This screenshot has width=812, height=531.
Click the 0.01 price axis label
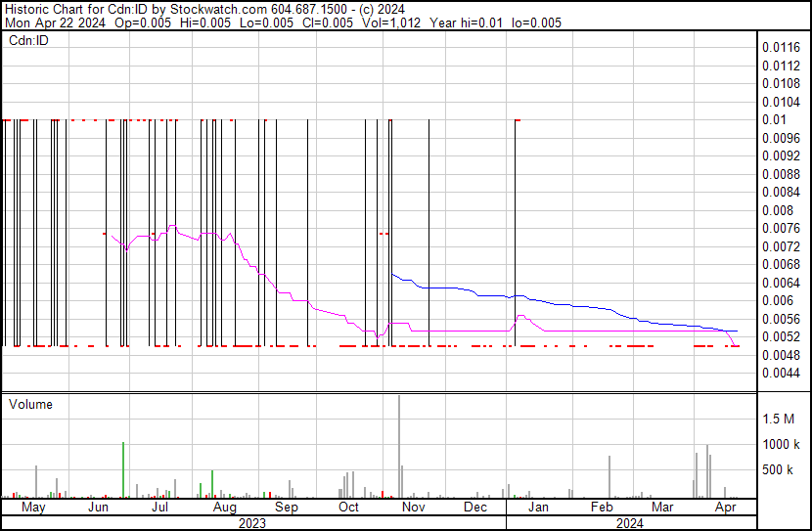773,119
